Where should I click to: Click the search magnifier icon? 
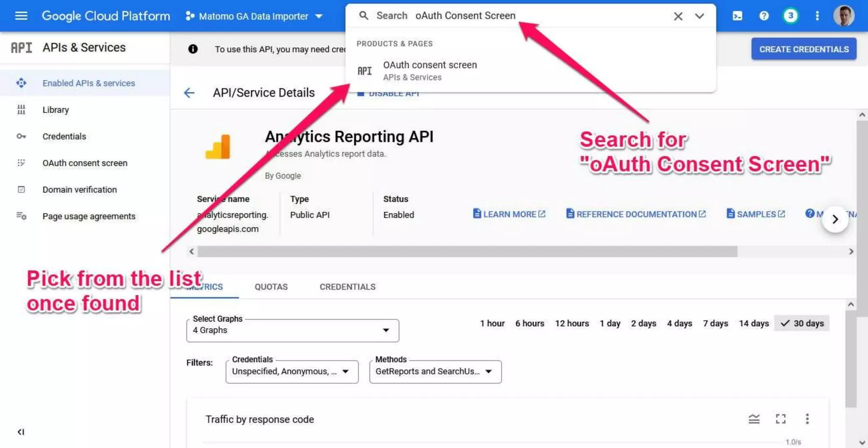pos(363,16)
